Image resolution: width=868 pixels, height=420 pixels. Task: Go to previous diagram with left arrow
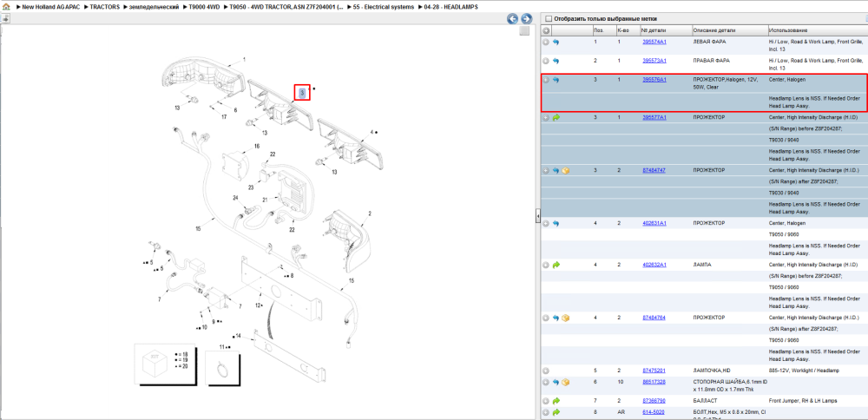click(x=513, y=19)
